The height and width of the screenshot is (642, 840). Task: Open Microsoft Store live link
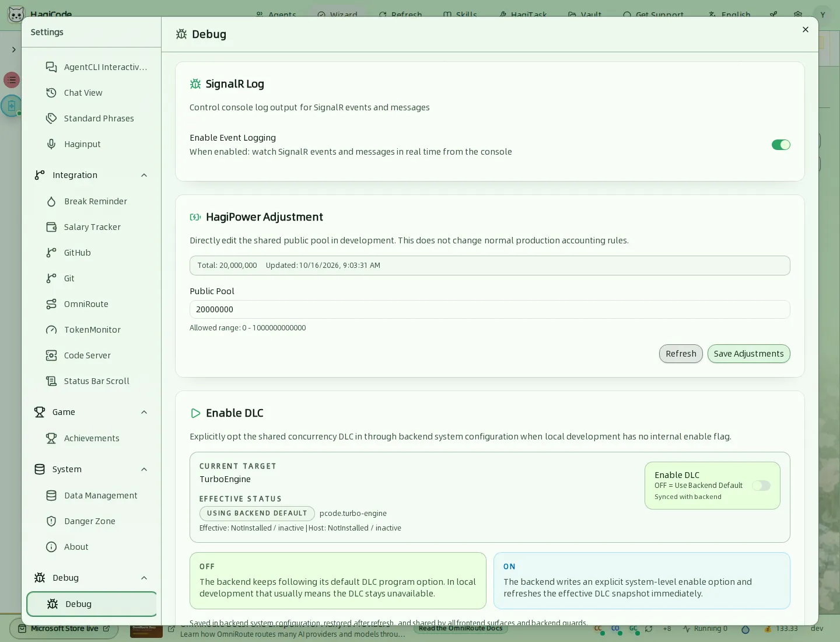point(64,629)
